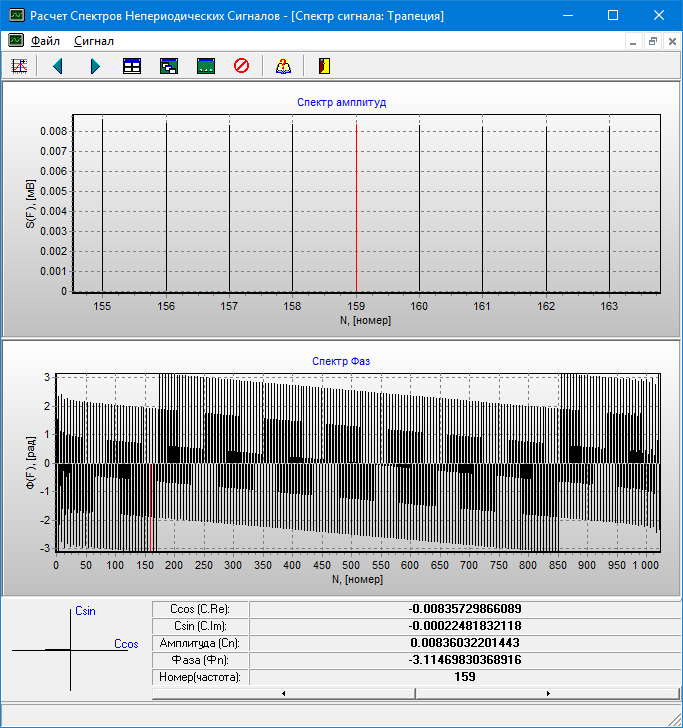Image resolution: width=683 pixels, height=728 pixels.
Task: Select the Ccos (C.Re) value cell
Action: (x=465, y=609)
